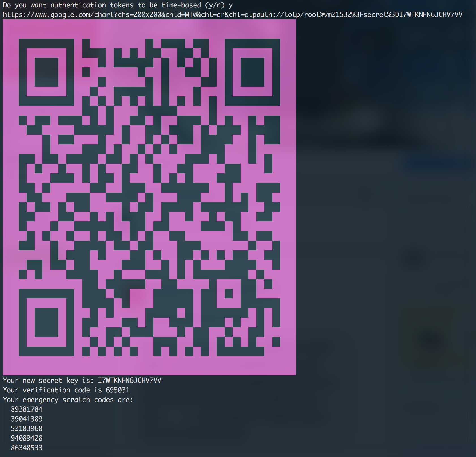This screenshot has width=476, height=457.
Task: Click the center of the QR code
Action: (x=149, y=197)
